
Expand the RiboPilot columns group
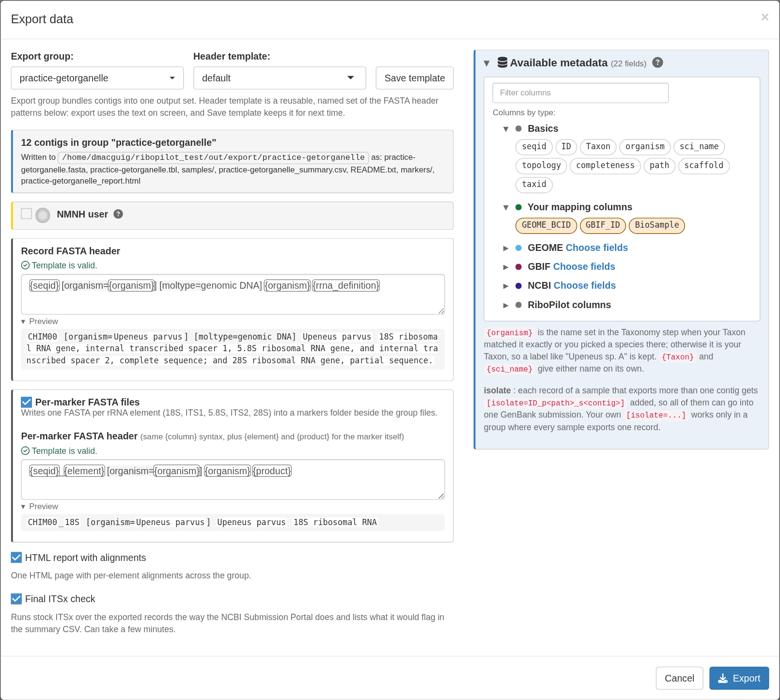pos(506,305)
